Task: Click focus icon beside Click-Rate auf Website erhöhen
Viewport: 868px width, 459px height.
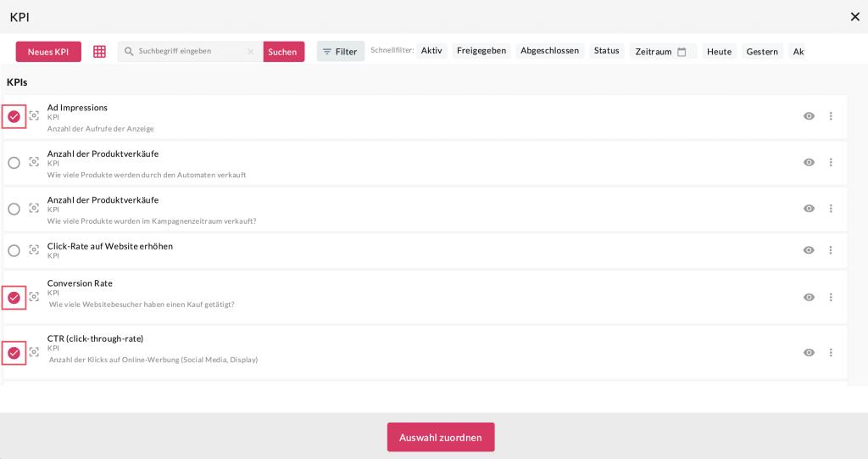Action: click(x=34, y=250)
